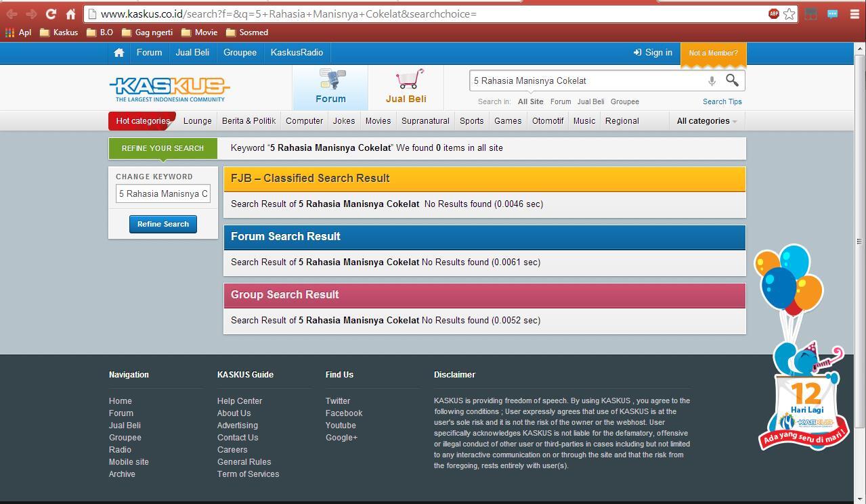This screenshot has height=504, width=866.
Task: Click the Change Keyword input field
Action: (x=163, y=193)
